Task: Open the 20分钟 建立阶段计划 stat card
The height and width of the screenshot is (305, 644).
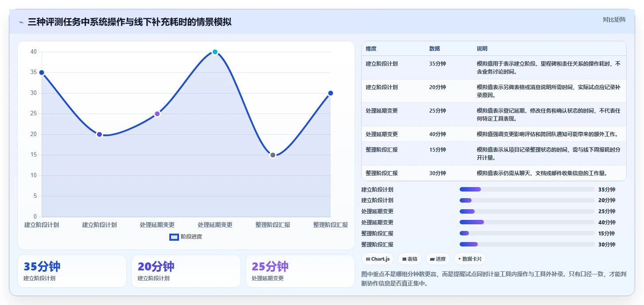Action: 186,271
